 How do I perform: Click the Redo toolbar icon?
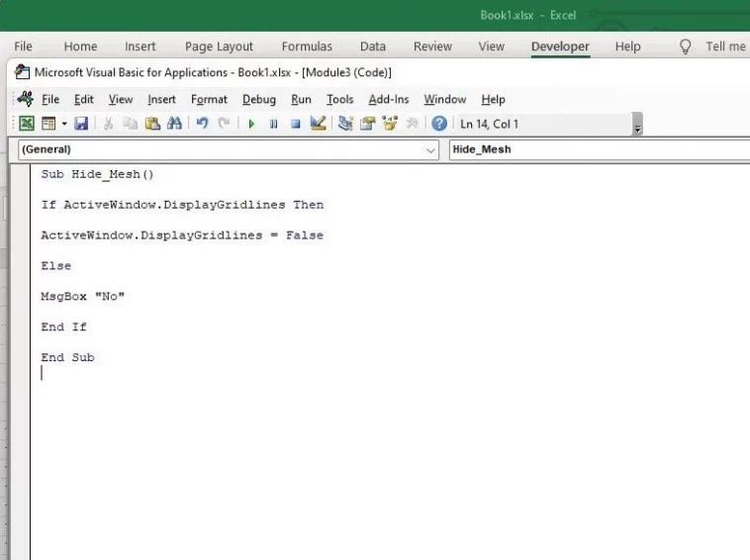click(224, 124)
